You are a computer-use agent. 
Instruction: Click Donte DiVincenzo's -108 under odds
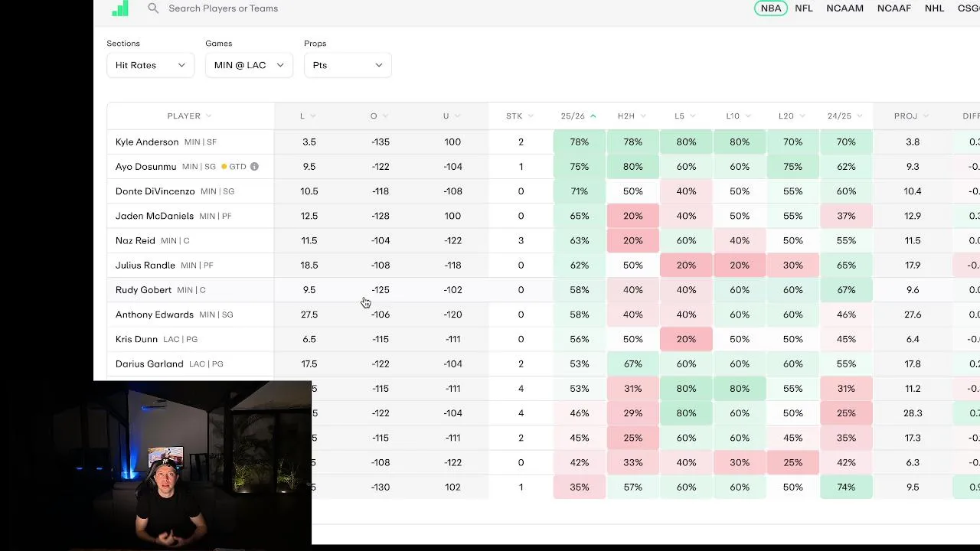pyautogui.click(x=452, y=191)
